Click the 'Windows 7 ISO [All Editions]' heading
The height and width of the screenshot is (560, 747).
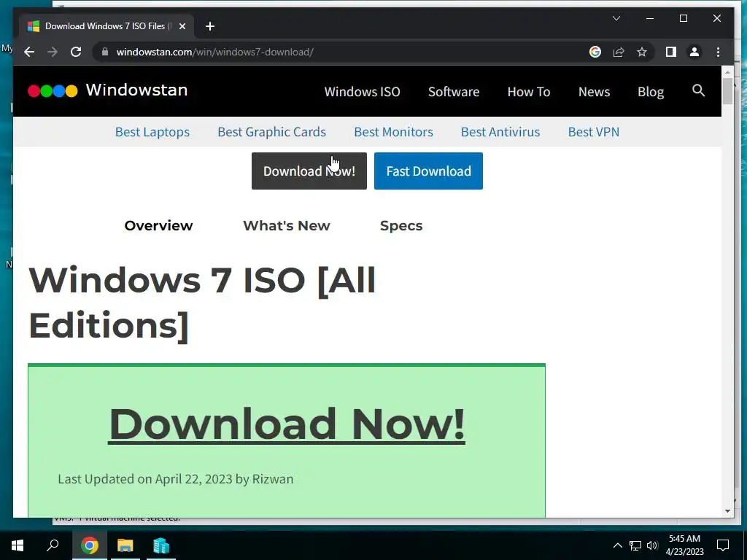203,303
